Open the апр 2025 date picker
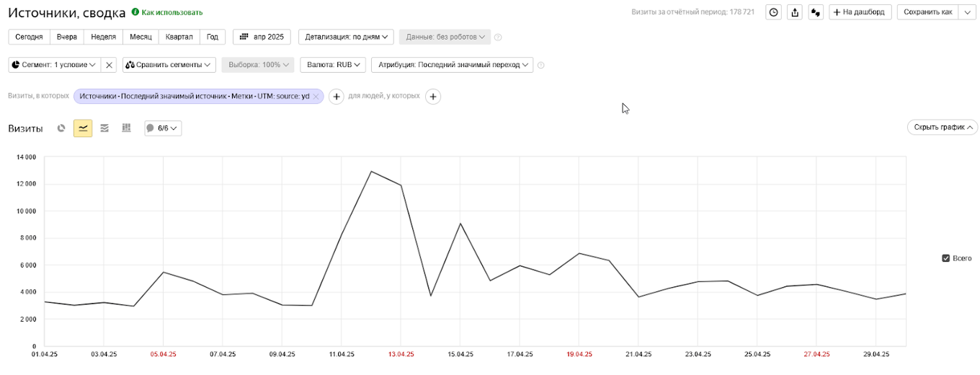Screen dimensions: 980x375 261,37
